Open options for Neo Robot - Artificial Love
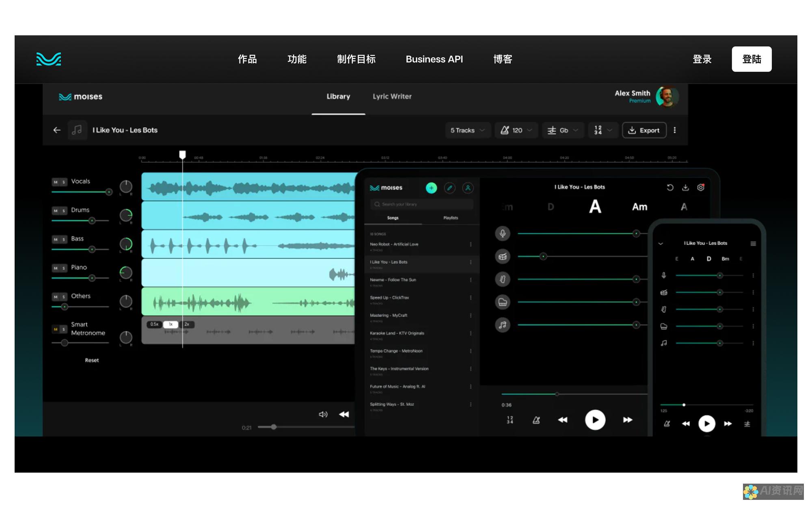The height and width of the screenshot is (508, 812). [x=471, y=244]
